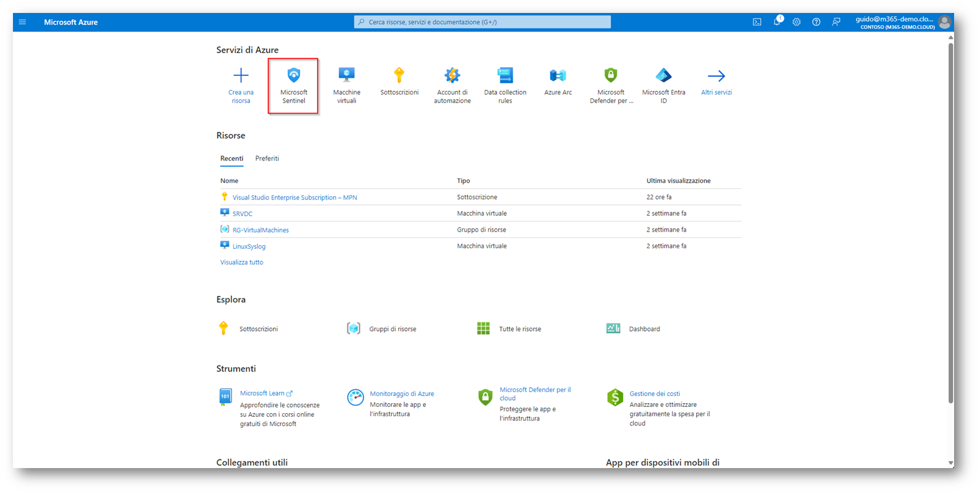
Task: Click Visualizza tutto link
Action: pyautogui.click(x=242, y=262)
